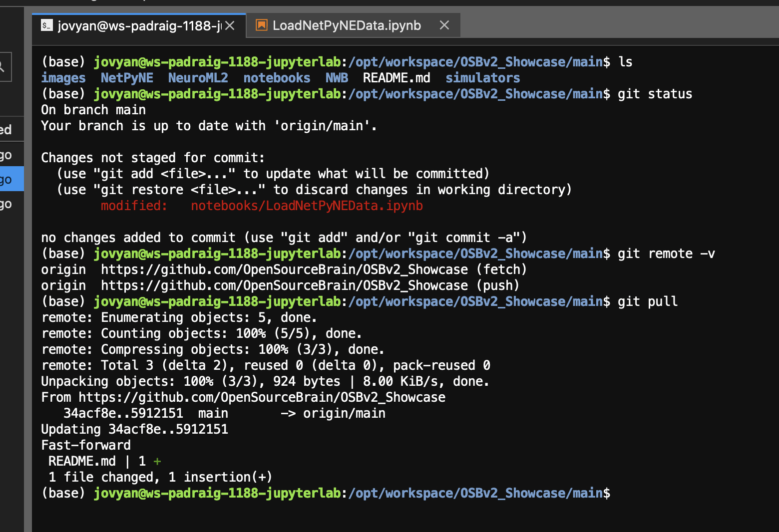Click the 'README.md | 1 +' diffstat line
Screen dimensions: 779x532
(104, 461)
